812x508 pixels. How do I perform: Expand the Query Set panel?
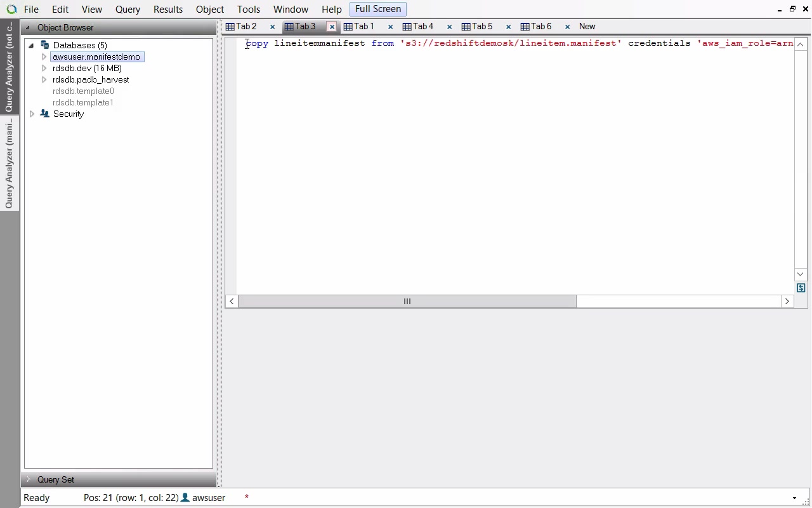pyautogui.click(x=119, y=479)
